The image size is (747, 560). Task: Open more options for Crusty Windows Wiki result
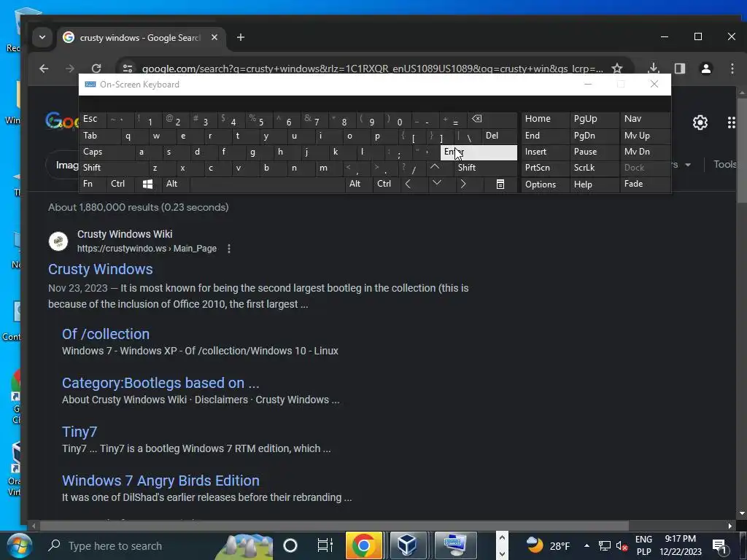tap(229, 249)
